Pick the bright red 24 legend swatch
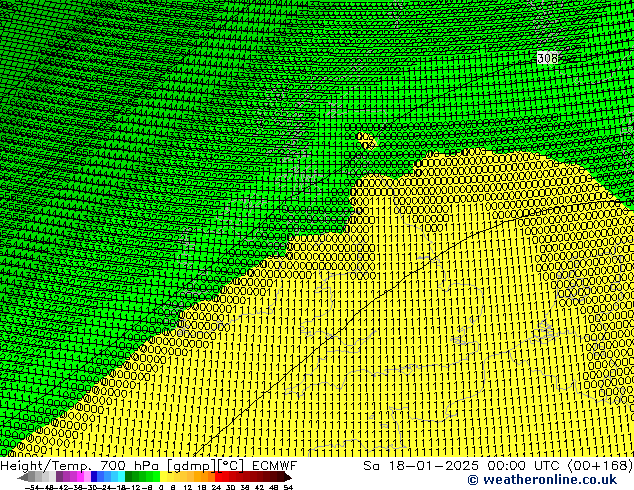The width and height of the screenshot is (634, 490). pos(218,477)
